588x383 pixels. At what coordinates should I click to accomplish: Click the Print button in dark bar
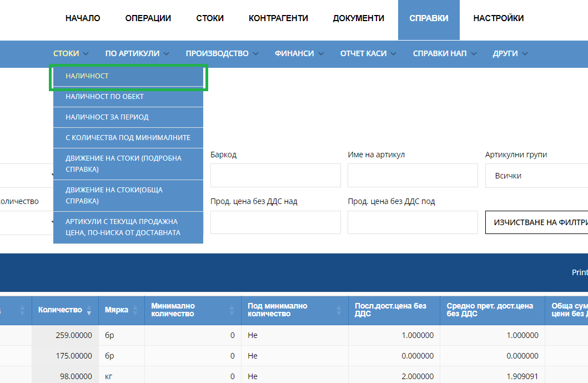click(580, 272)
